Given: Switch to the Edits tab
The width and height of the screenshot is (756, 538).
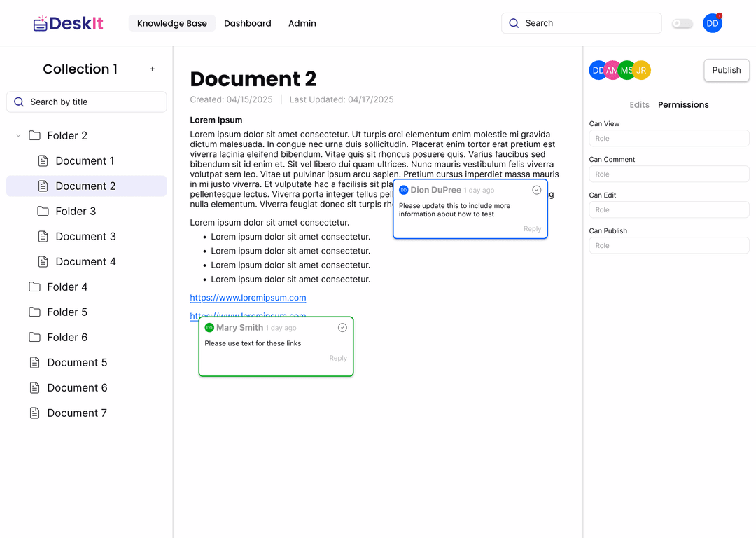Looking at the screenshot, I should tap(639, 104).
